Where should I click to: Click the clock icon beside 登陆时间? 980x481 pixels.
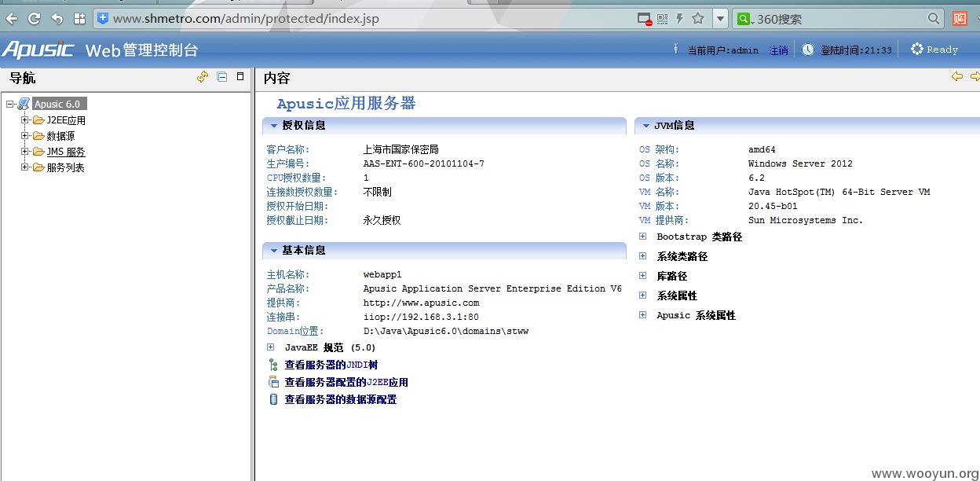pos(808,50)
